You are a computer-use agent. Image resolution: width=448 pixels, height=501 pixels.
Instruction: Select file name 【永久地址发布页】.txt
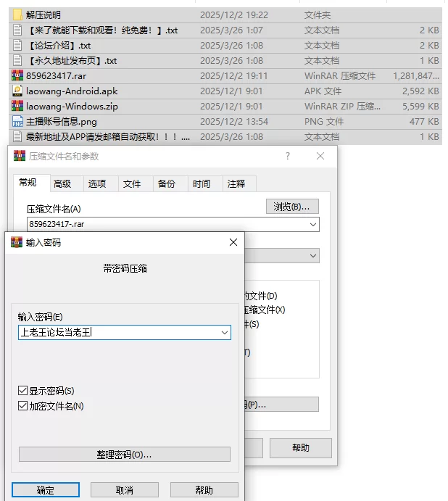click(x=73, y=60)
